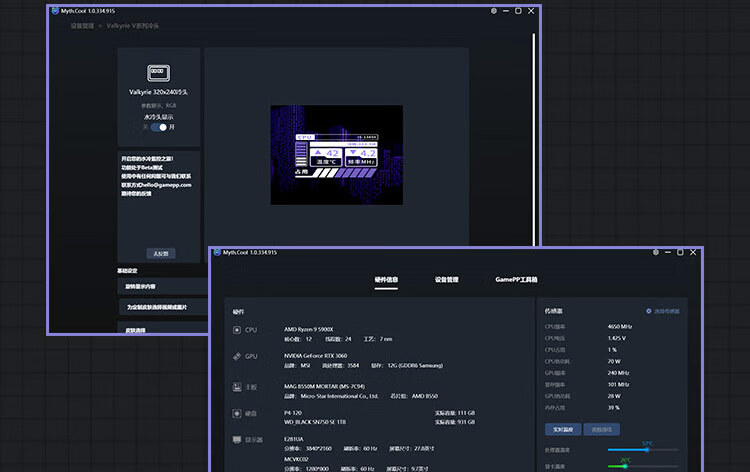This screenshot has height=472, width=750.
Task: Open settings gear in front window title bar
Action: coord(656,252)
